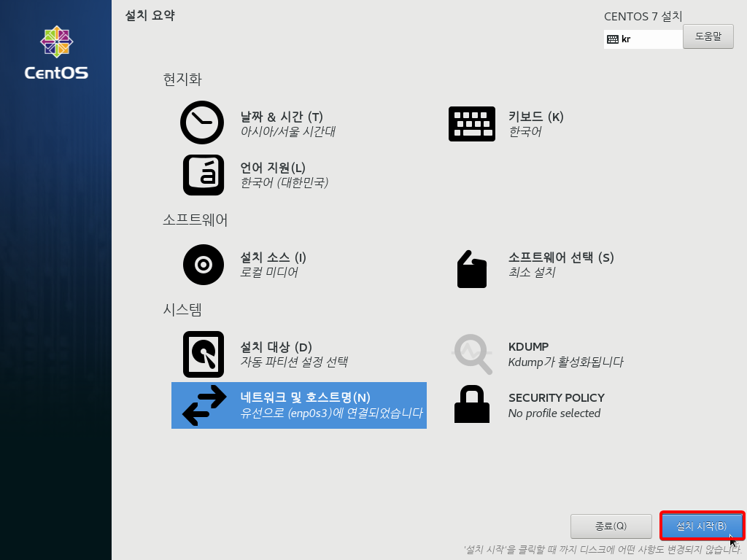This screenshot has width=747, height=560.
Task: Click 자동 파티션 설정 선택 status
Action: 294,362
